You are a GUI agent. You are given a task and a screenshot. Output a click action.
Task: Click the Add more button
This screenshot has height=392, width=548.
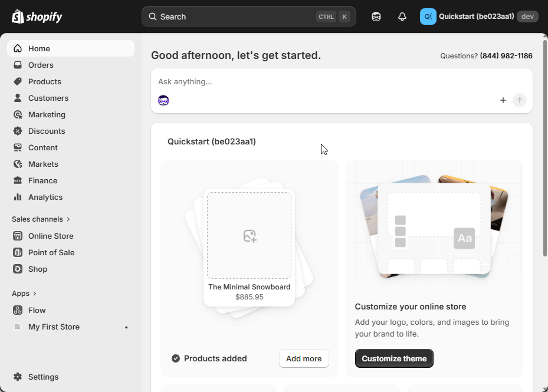pos(304,358)
